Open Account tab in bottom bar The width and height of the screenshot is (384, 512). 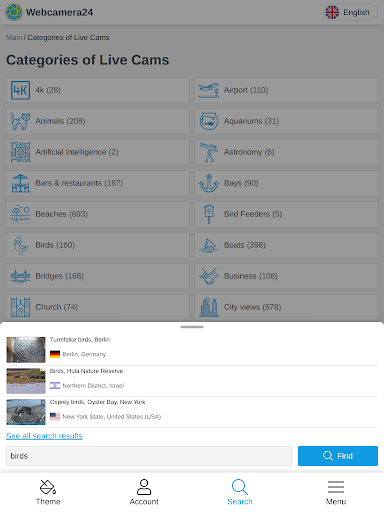pos(144,492)
